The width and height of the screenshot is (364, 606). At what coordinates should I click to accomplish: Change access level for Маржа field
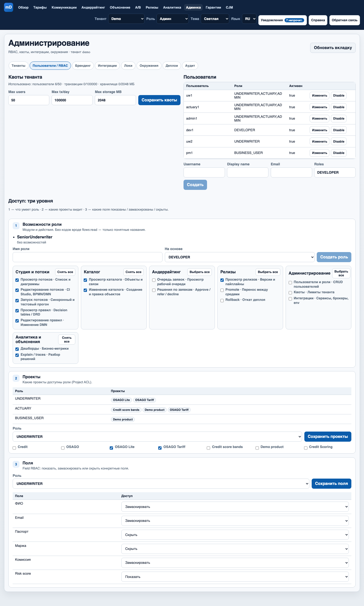(235, 549)
